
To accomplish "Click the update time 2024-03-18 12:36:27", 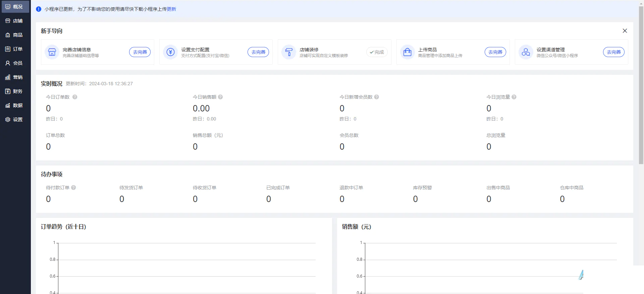I will (x=111, y=84).
